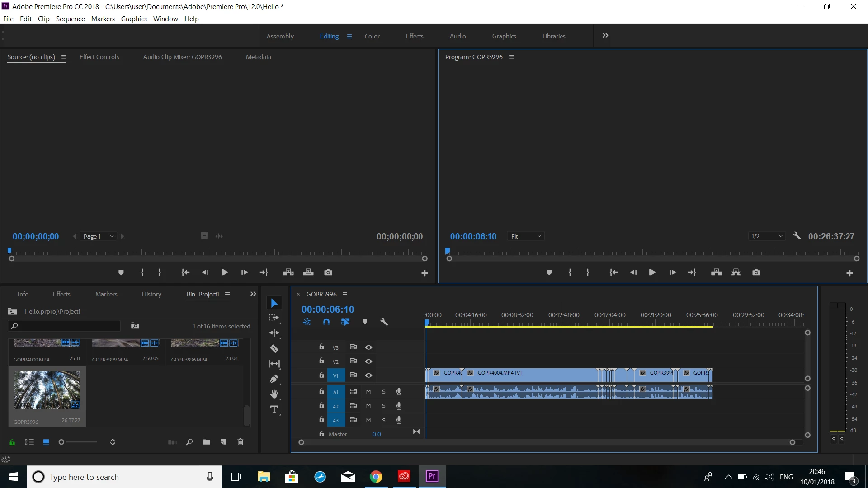Select the Pen tool
The width and height of the screenshot is (868, 488).
[274, 379]
